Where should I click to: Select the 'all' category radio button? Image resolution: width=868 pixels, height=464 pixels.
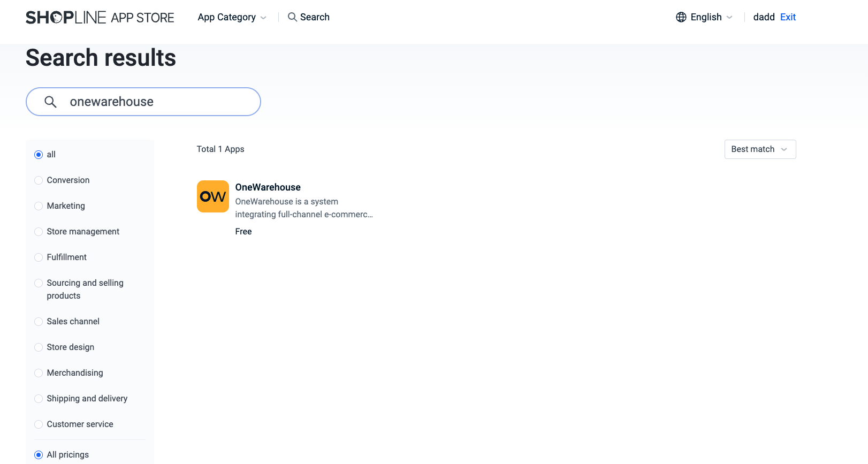pyautogui.click(x=39, y=155)
